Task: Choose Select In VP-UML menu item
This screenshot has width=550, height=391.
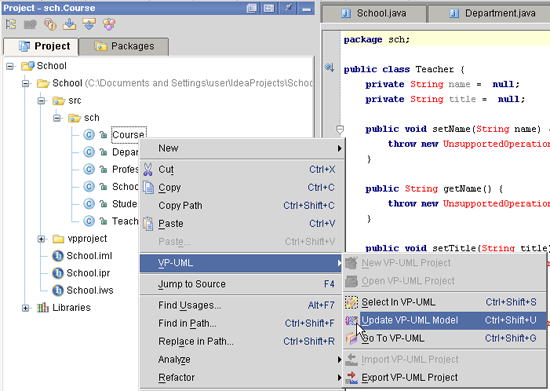Action: tap(445, 302)
